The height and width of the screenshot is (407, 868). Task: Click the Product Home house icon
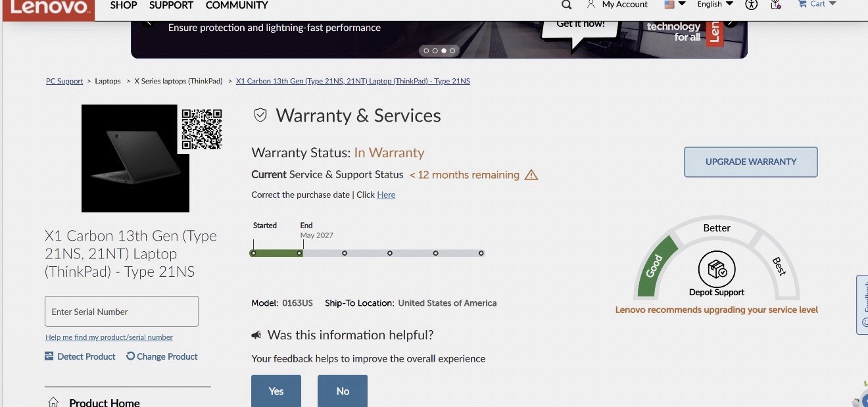tap(53, 402)
